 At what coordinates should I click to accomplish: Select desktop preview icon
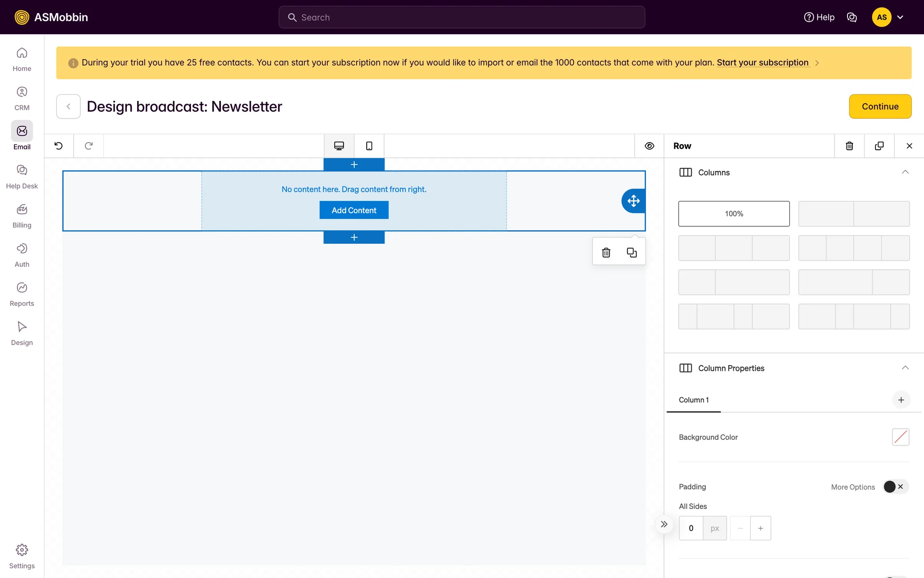coord(339,146)
